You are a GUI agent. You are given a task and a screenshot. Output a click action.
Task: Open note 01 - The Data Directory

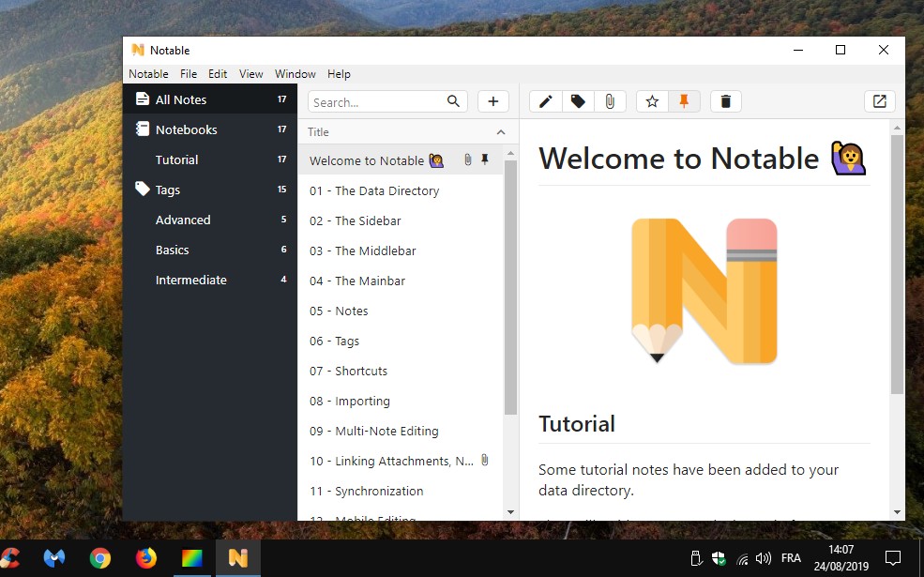[401, 190]
